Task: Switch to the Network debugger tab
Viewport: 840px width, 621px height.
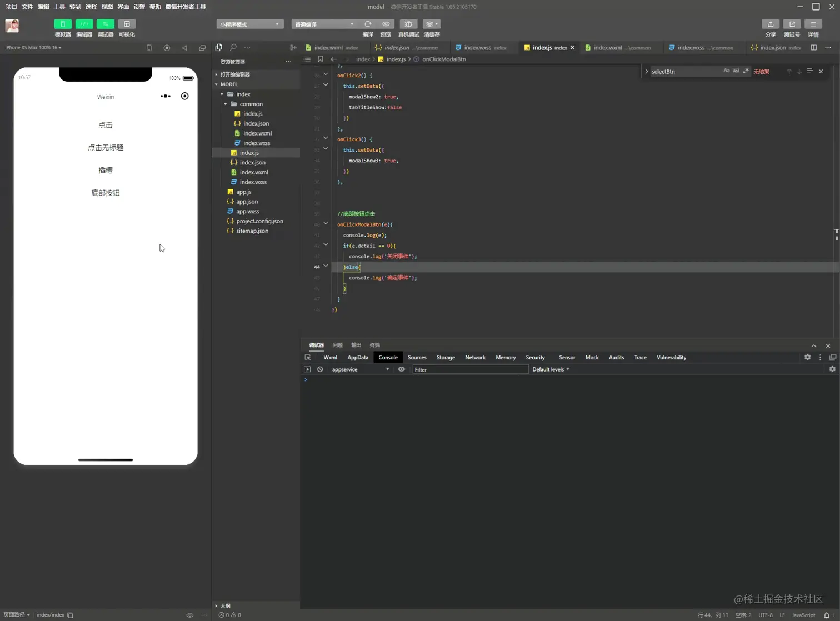Action: click(x=475, y=357)
